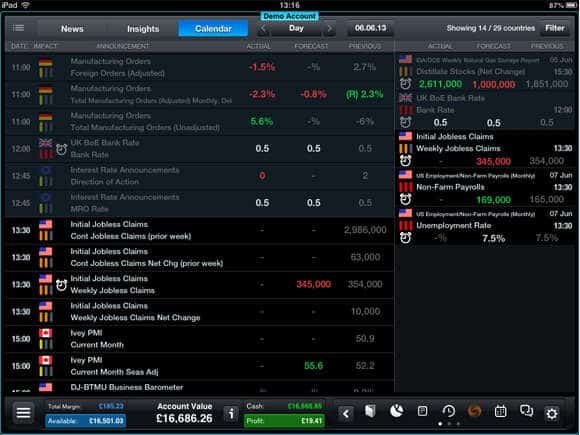The height and width of the screenshot is (435, 580).
Task: Open the settings gear icon in the bottom toolbar
Action: (552, 413)
